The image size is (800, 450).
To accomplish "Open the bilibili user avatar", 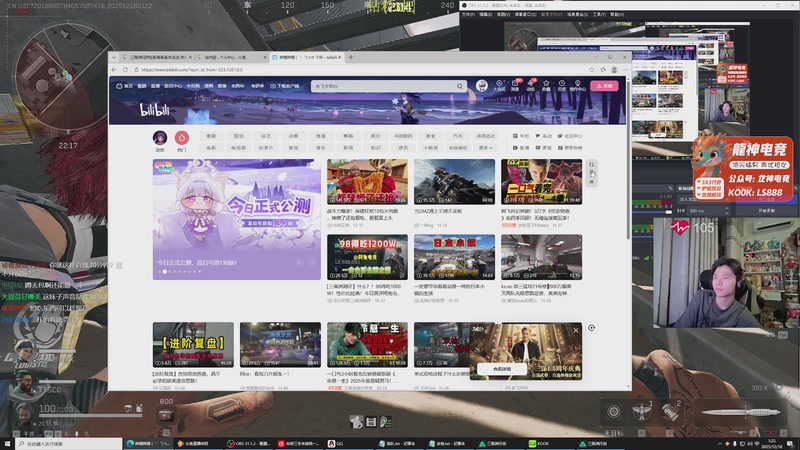I will pos(482,86).
